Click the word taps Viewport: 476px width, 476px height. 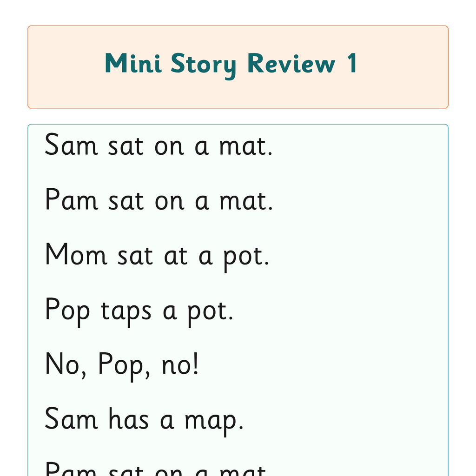click(126, 313)
